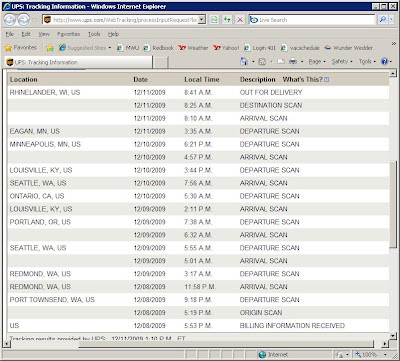
Task: Open Suggested Sites dropdown
Action: (x=85, y=48)
